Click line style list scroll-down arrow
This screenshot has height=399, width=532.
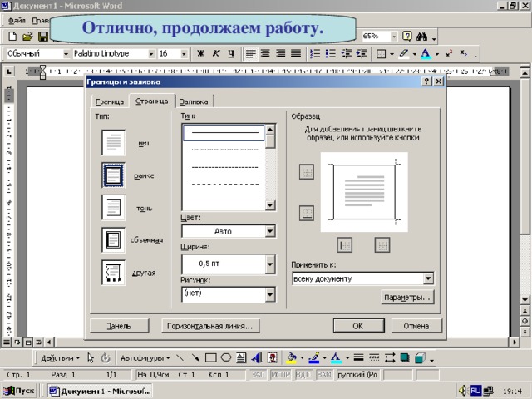tap(270, 205)
